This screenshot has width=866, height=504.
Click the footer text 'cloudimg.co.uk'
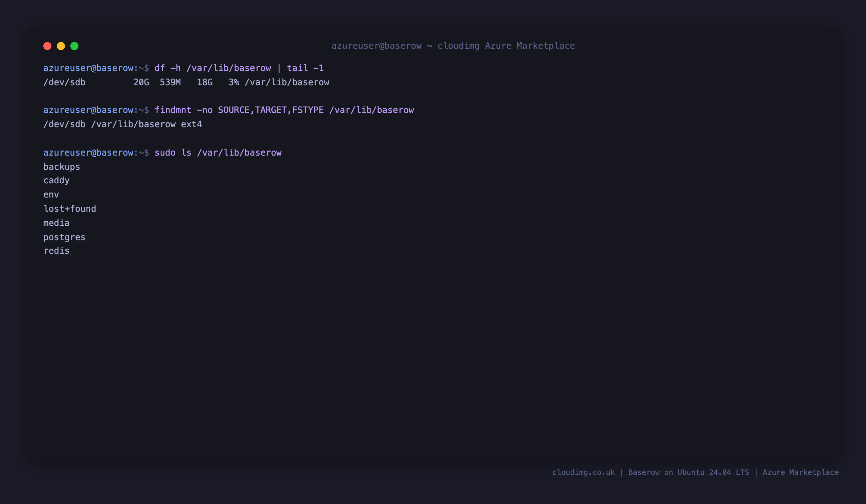tap(584, 473)
